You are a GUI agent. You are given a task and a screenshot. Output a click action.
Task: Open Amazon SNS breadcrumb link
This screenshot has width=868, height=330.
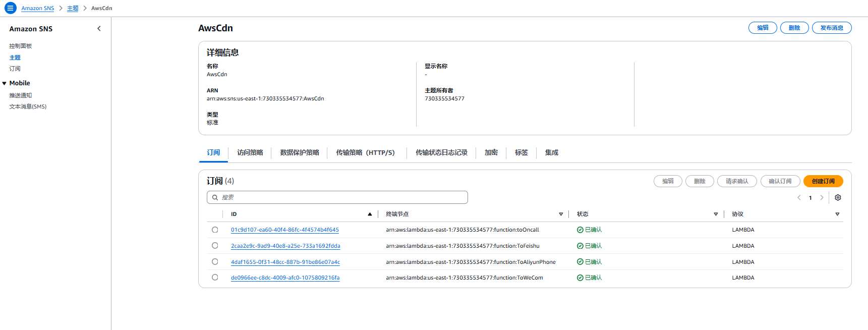coord(38,8)
